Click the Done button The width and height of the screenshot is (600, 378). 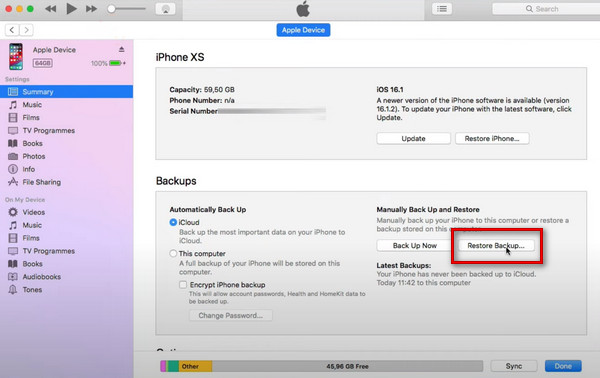(x=563, y=366)
